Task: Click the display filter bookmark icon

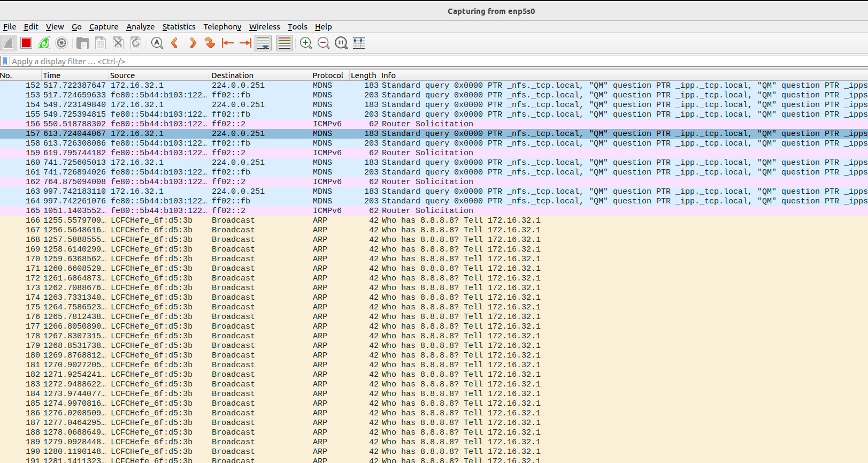Action: 5,62
